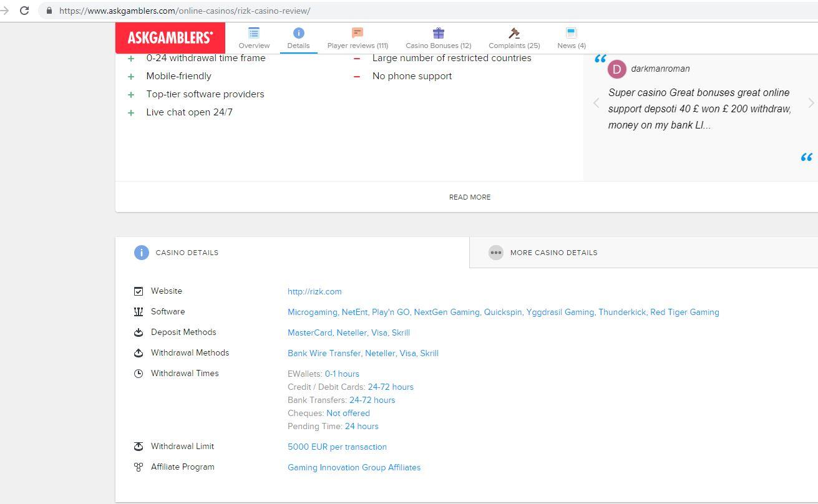This screenshot has height=504, width=818.
Task: Click the Software row icon
Action: point(139,312)
